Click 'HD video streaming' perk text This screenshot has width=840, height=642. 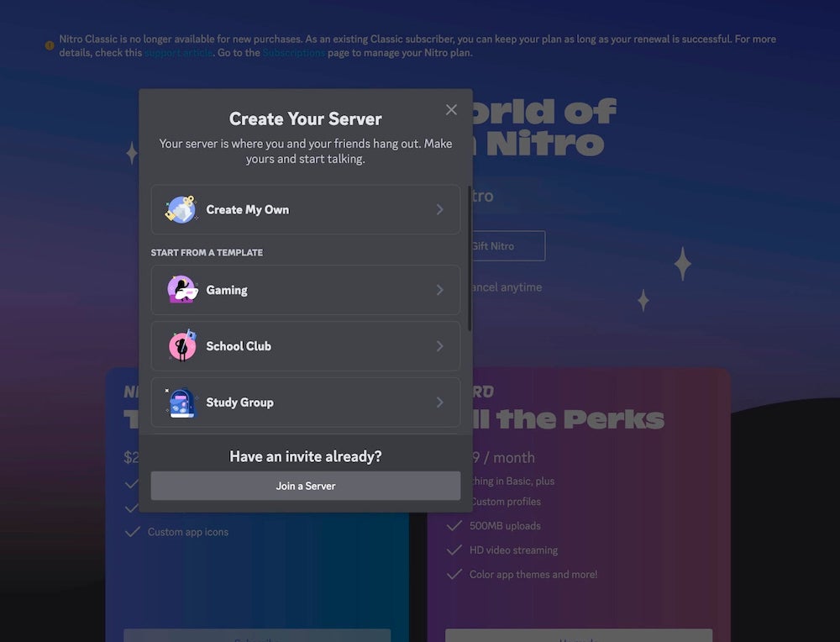click(x=514, y=550)
